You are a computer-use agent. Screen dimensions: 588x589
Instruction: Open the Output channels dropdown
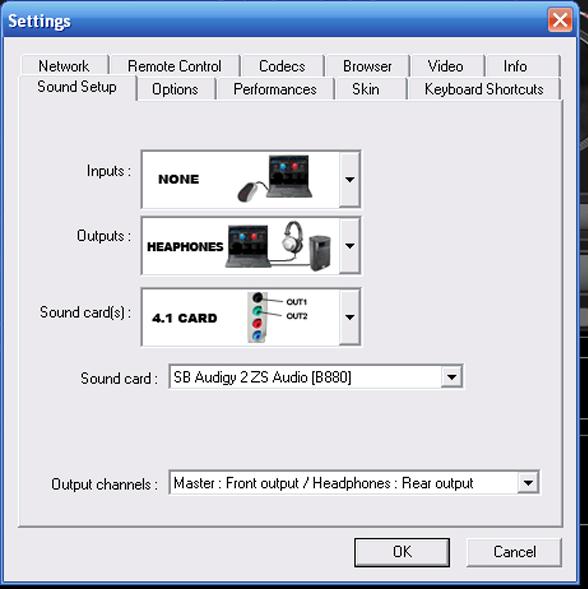pos(528,482)
